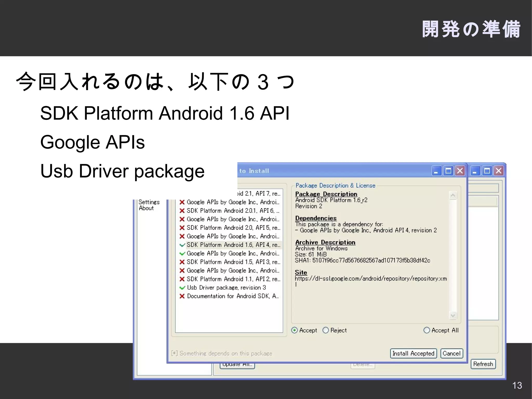Image resolution: width=532 pixels, height=399 pixels.
Task: Maximize the install dialog window
Action: pyautogui.click(x=448, y=171)
